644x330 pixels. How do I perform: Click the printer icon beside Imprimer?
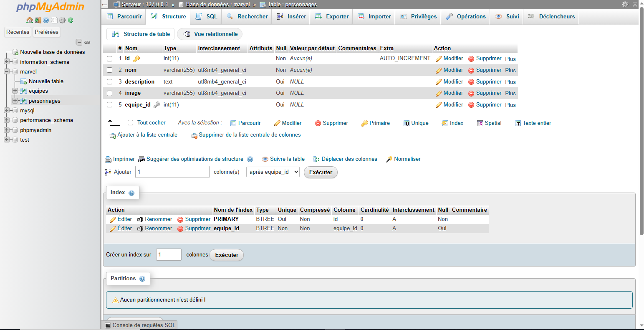pyautogui.click(x=108, y=159)
